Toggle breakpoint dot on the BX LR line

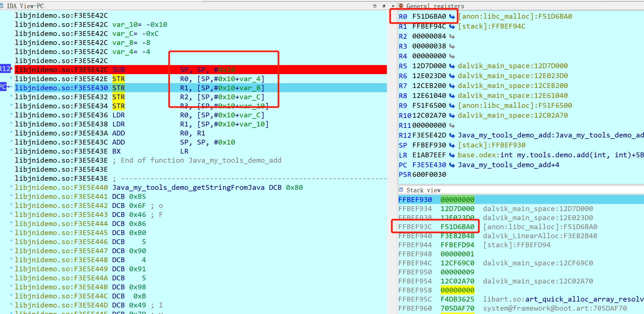click(x=11, y=150)
